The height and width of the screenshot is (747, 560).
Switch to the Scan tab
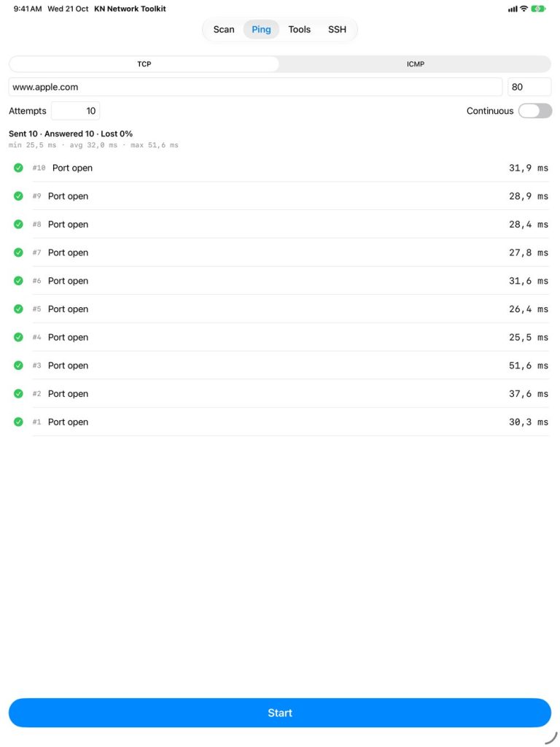[224, 29]
